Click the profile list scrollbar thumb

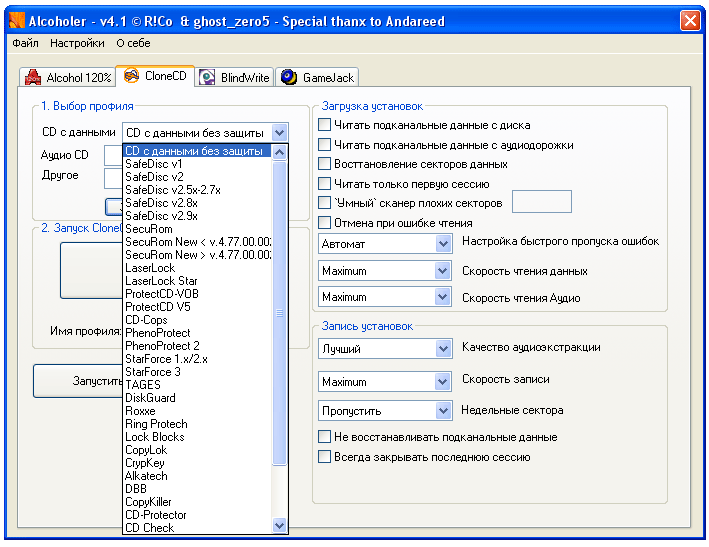279,313
